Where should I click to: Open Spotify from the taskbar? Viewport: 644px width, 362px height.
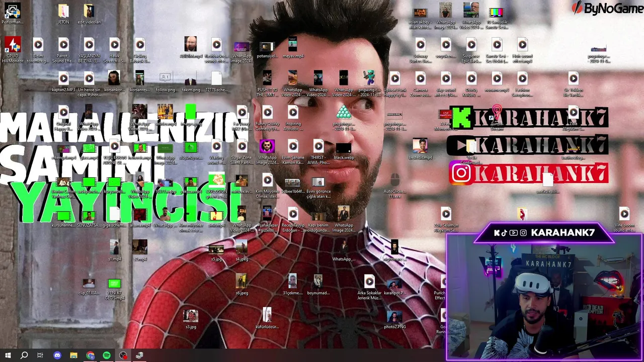pyautogui.click(x=107, y=355)
